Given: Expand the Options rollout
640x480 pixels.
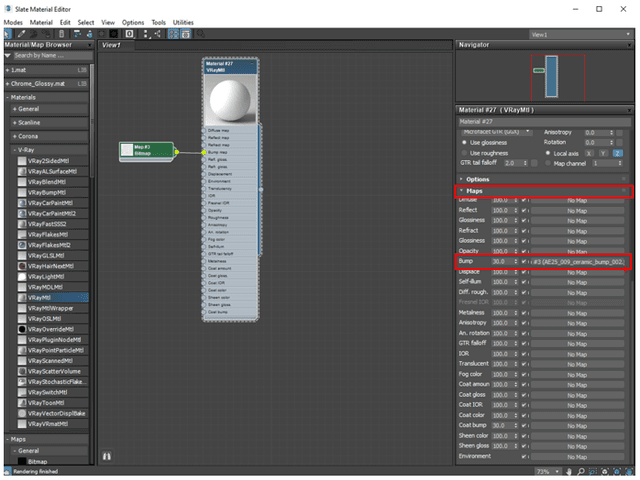Looking at the screenshot, I should coord(544,179).
